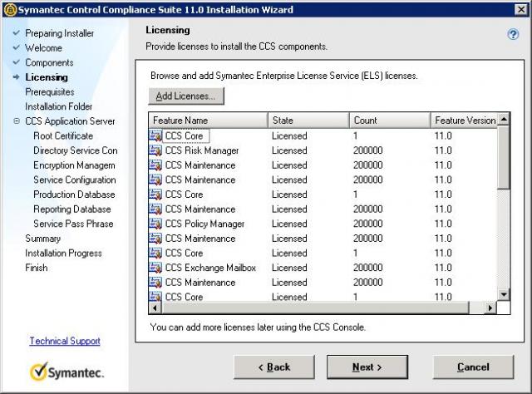Viewport: 532px width, 394px height.
Task: Select the Directory Service Con sub-step
Action: coord(76,150)
